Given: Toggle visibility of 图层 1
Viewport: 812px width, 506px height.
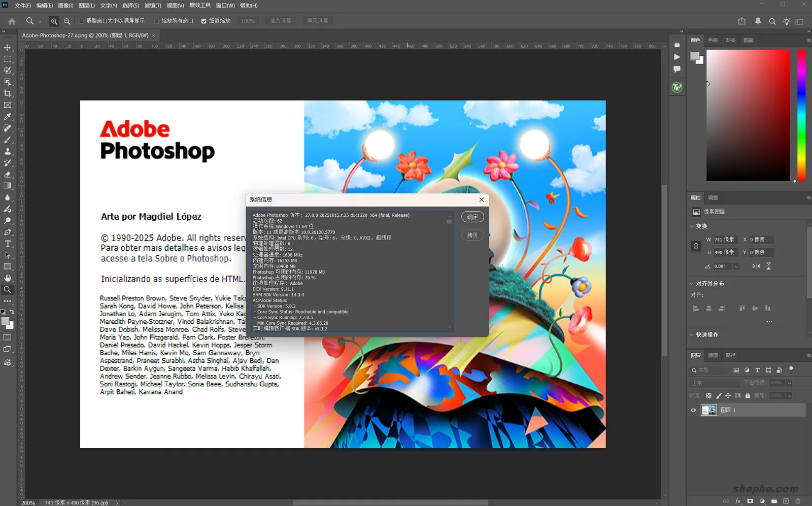Looking at the screenshot, I should (x=693, y=410).
